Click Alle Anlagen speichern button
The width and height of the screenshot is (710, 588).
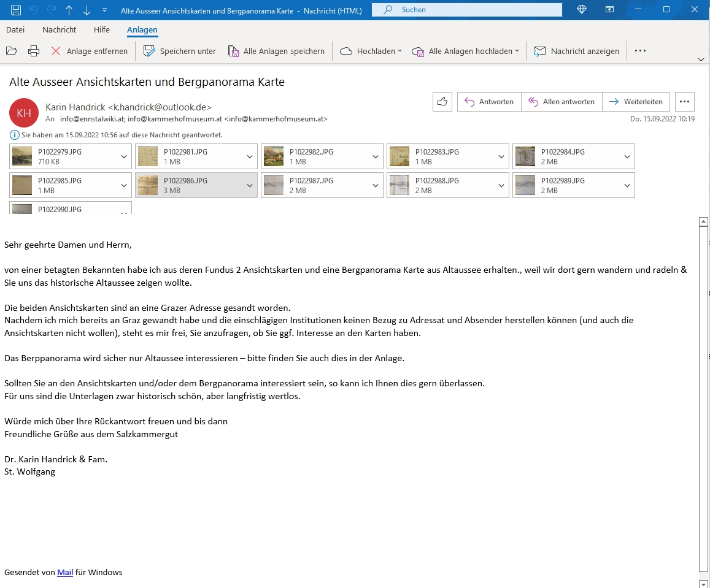point(276,51)
